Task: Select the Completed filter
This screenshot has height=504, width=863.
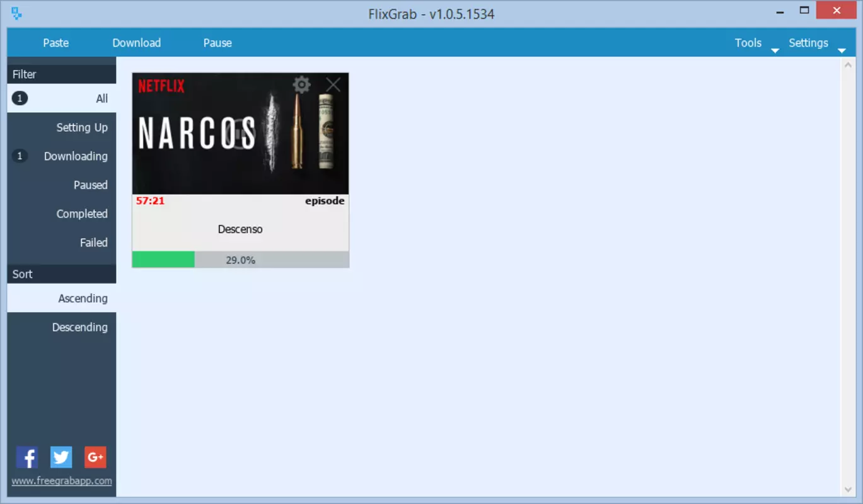Action: coord(62,214)
